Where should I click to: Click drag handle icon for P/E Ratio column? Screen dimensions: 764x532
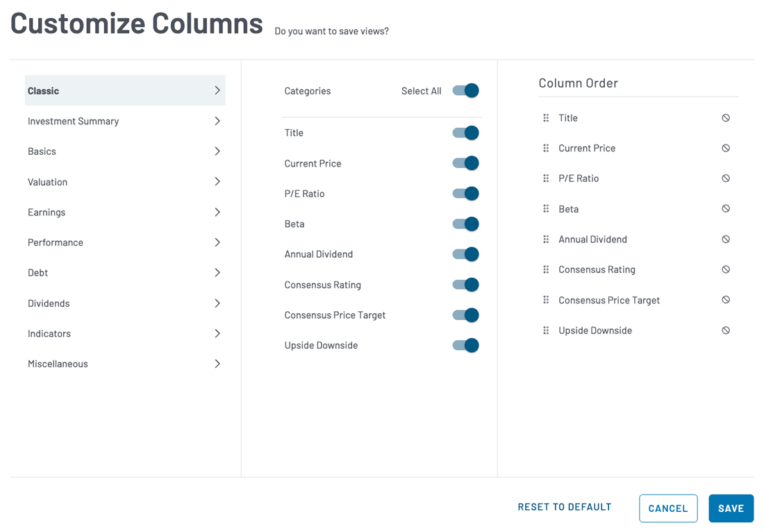point(546,178)
